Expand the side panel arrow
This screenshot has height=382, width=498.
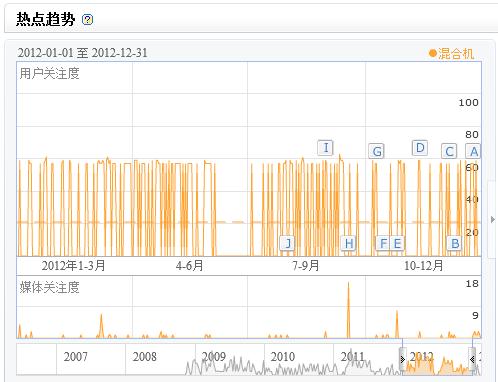tap(493, 219)
